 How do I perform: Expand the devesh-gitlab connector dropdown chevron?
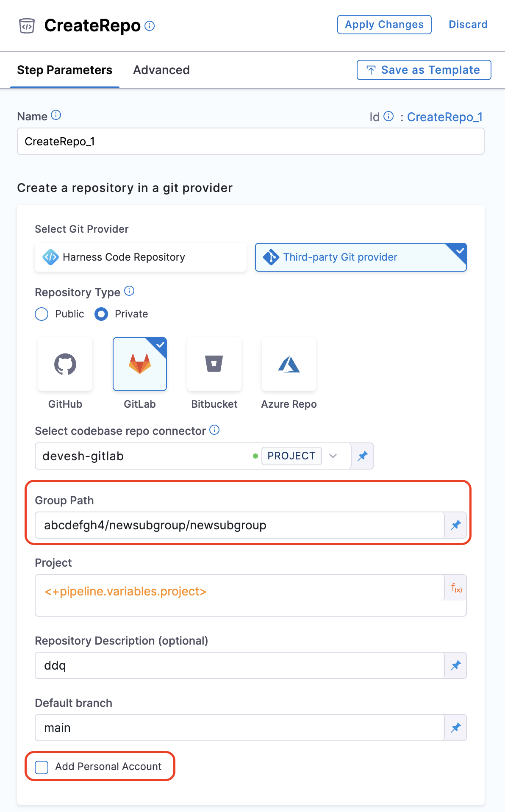pos(333,456)
